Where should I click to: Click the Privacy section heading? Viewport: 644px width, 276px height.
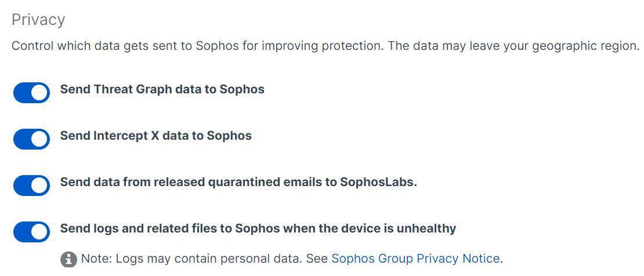[38, 20]
